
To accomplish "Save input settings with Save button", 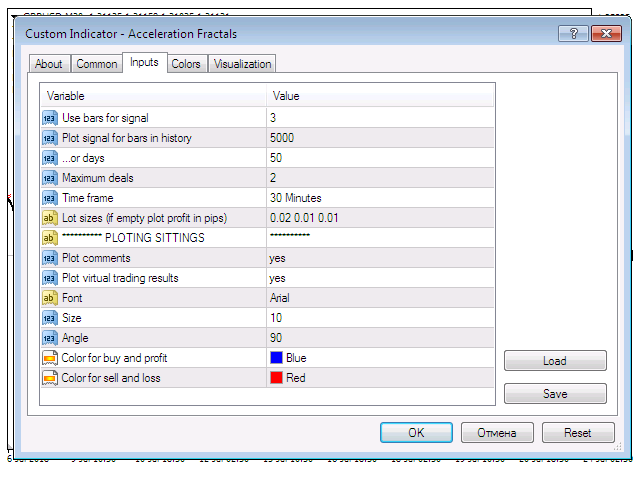I will (555, 394).
